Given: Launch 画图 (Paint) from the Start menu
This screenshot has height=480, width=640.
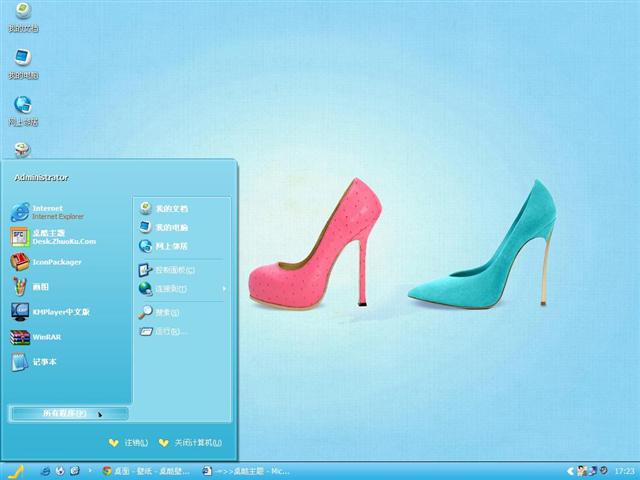Looking at the screenshot, I should pyautogui.click(x=30, y=287).
